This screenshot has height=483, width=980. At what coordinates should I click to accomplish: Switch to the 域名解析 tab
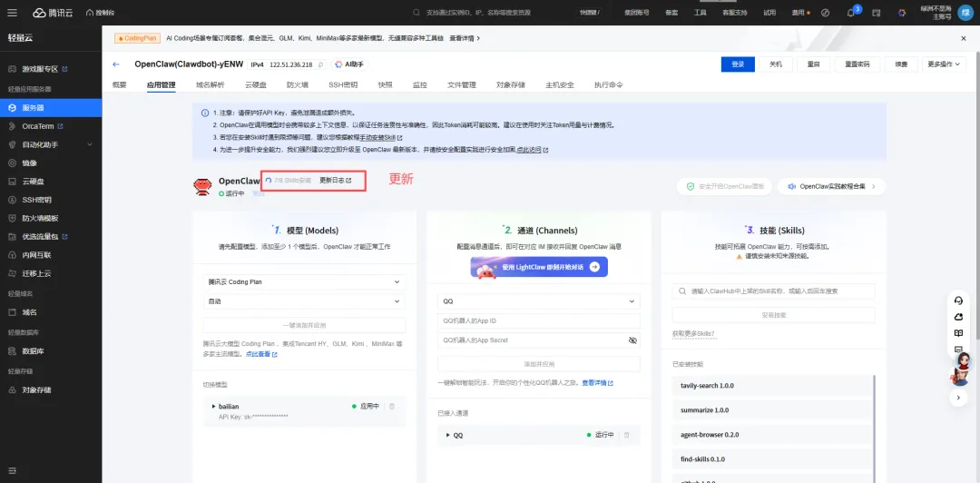(210, 85)
